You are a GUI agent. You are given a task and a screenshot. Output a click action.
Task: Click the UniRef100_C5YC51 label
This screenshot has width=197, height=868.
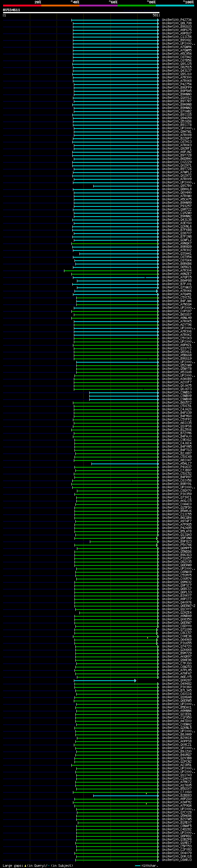coord(176,297)
